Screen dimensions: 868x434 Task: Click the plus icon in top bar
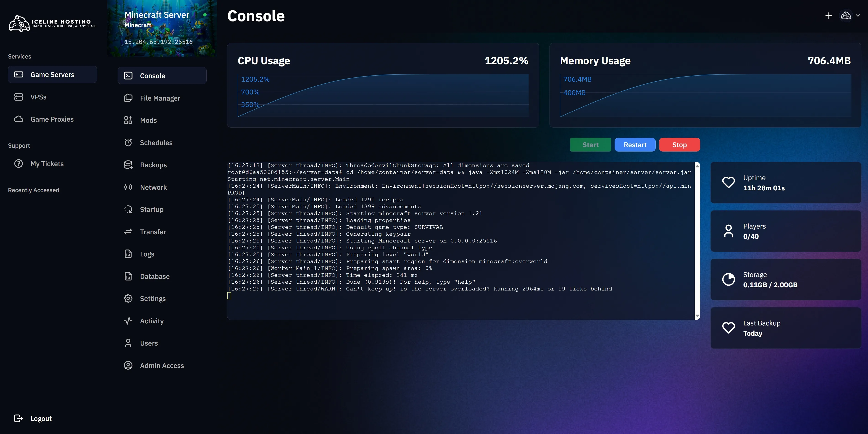click(x=829, y=16)
